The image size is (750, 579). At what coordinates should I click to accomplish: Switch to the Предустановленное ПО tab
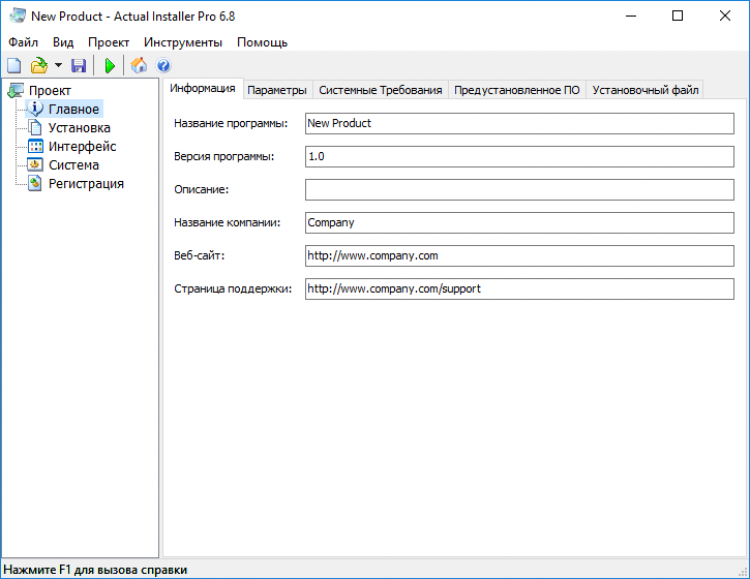(517, 90)
